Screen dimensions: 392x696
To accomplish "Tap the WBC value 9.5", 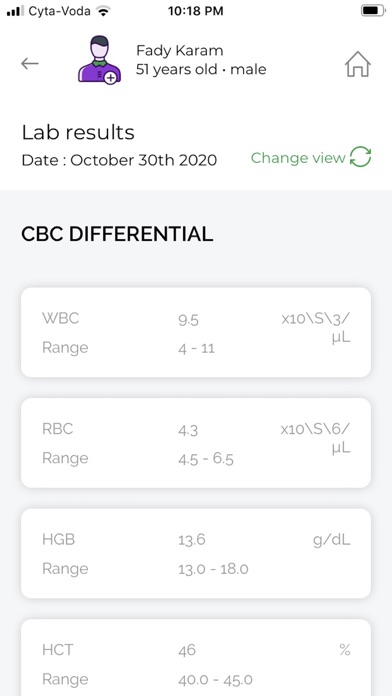I will click(188, 320).
